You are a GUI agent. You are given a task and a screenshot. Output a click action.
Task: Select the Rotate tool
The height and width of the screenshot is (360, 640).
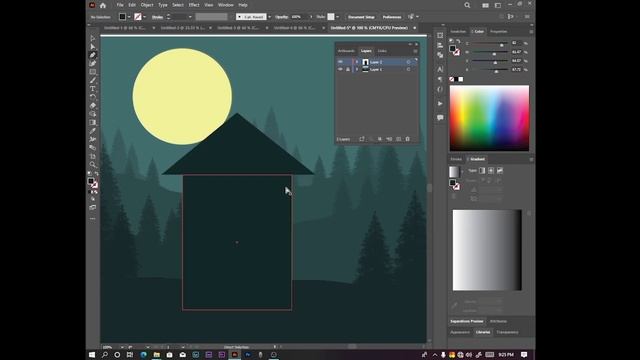pos(93,97)
